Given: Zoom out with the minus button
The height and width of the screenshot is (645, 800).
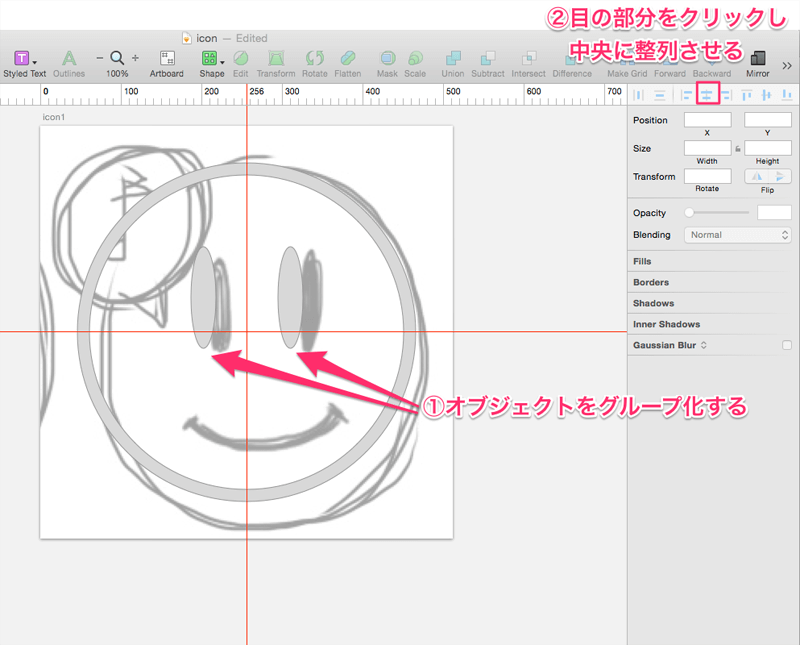Looking at the screenshot, I should point(99,58).
